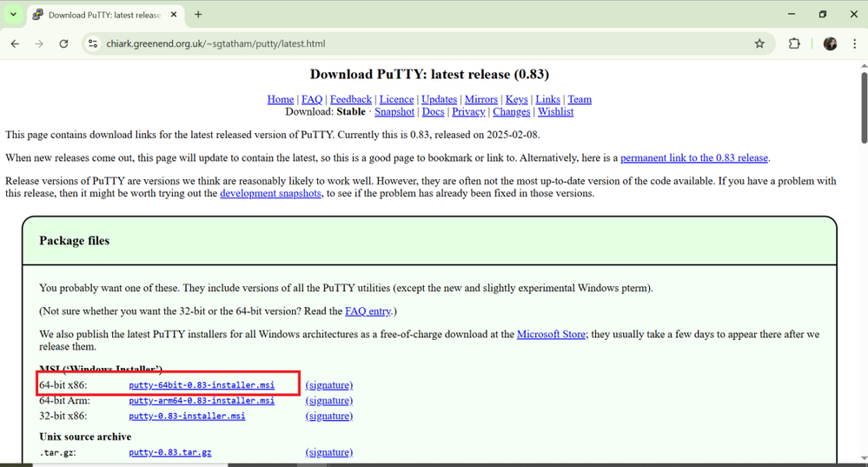Screen dimensions: 868x467
Task: Open the extensions puzzle icon
Action: click(x=794, y=43)
